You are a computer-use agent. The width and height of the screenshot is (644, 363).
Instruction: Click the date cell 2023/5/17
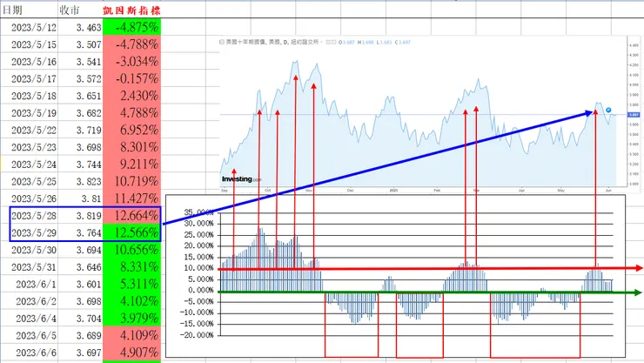point(29,78)
